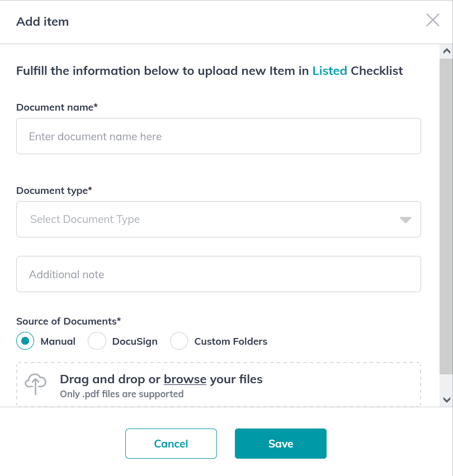Screen dimensions: 453x476
Task: Select the DocuSign radio button
Action: [x=97, y=341]
